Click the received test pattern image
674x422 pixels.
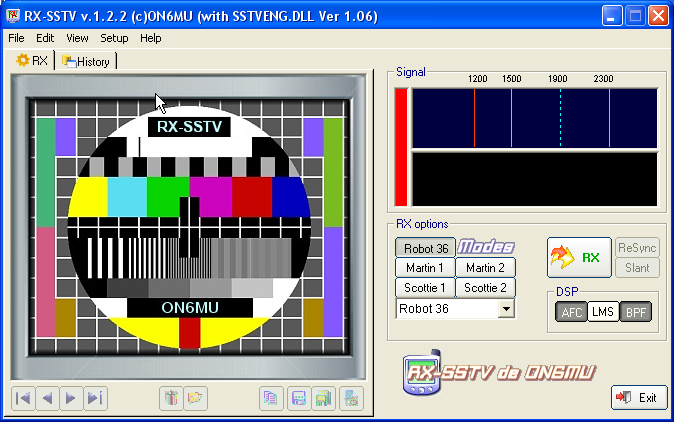[x=189, y=226]
